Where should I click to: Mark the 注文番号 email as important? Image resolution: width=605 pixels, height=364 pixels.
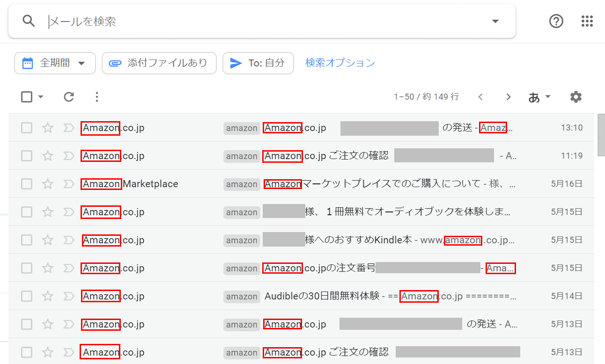tap(69, 268)
